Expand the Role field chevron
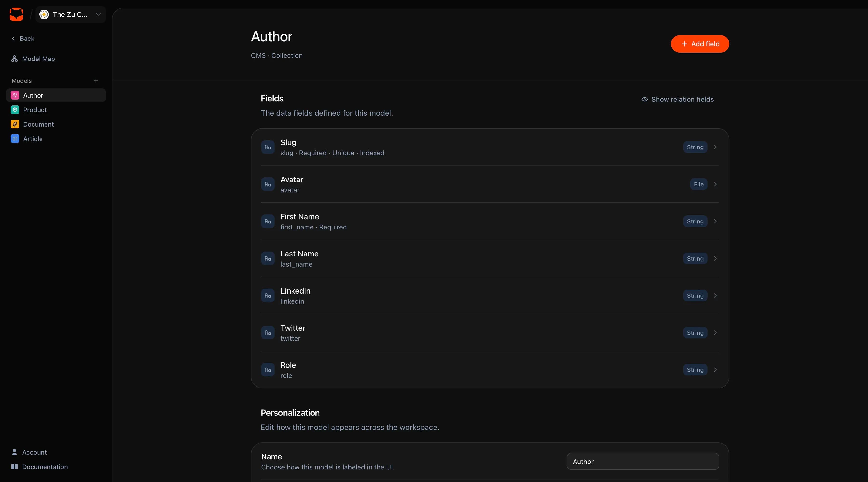868x482 pixels. click(715, 370)
